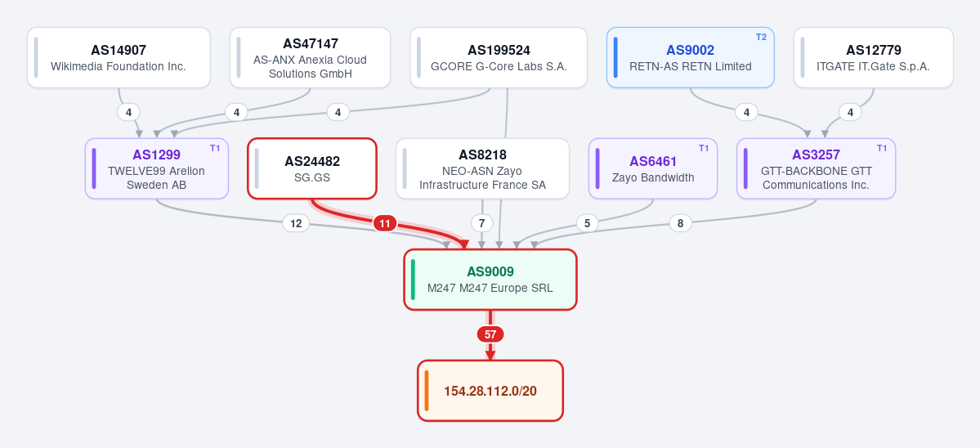980x448 pixels.
Task: Click the T1 tier badge on AS6461
Action: (x=704, y=148)
